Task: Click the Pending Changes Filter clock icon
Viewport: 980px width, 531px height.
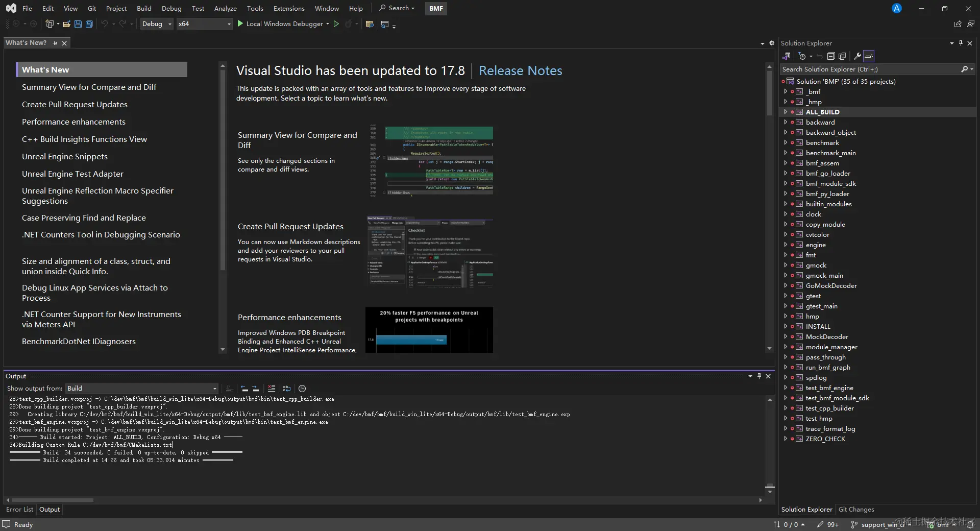Action: [802, 56]
